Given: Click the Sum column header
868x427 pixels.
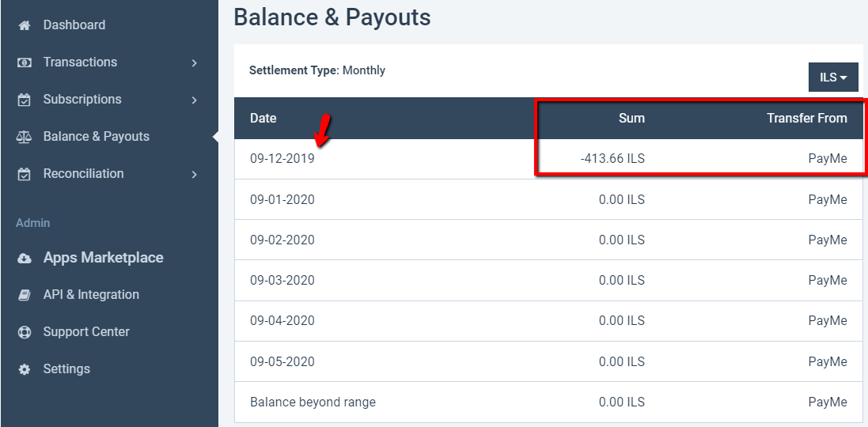Looking at the screenshot, I should click(631, 118).
